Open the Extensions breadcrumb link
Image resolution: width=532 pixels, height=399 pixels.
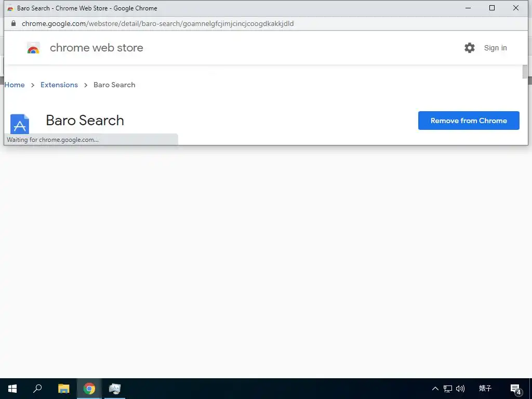pyautogui.click(x=59, y=85)
